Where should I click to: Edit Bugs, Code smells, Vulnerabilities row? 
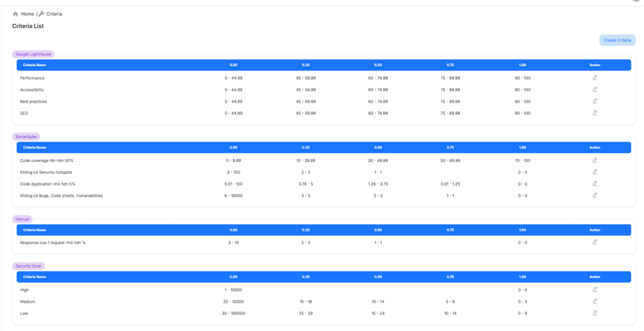595,195
